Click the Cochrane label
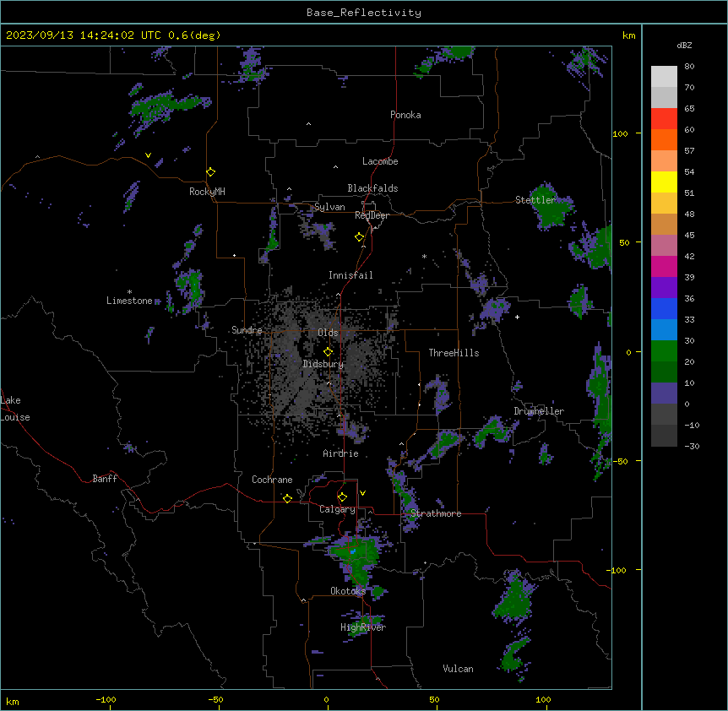This screenshot has height=711, width=728. [272, 480]
